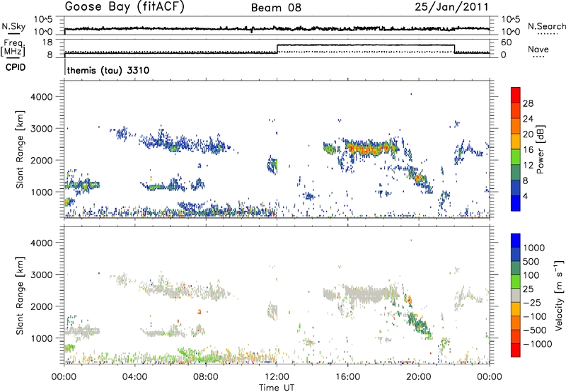Pick the blue top segment of Velocity colorbar

pyautogui.click(x=516, y=240)
